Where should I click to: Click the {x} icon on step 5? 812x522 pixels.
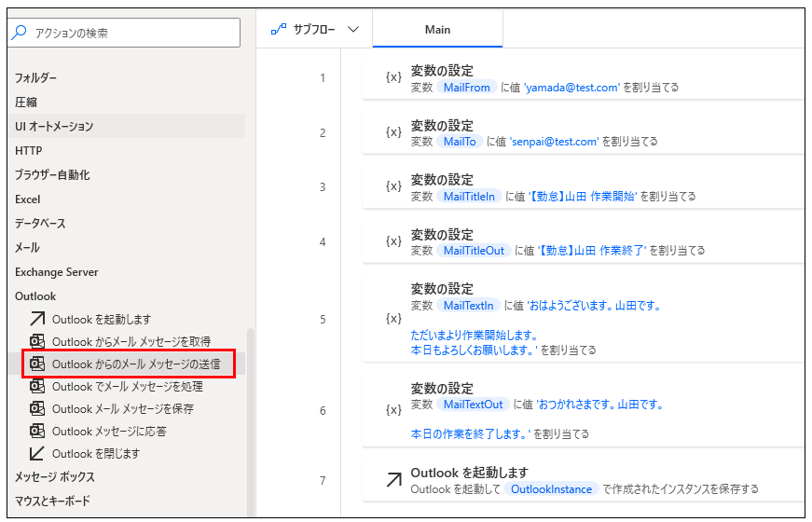pyautogui.click(x=393, y=319)
